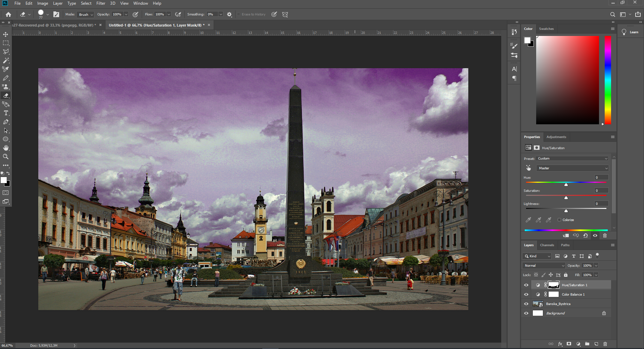Click the Lightness value field
644x349 pixels.
click(x=601, y=204)
